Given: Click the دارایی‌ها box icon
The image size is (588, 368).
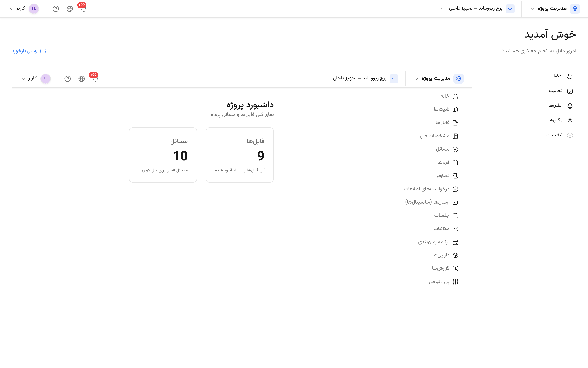Looking at the screenshot, I should pos(455,255).
